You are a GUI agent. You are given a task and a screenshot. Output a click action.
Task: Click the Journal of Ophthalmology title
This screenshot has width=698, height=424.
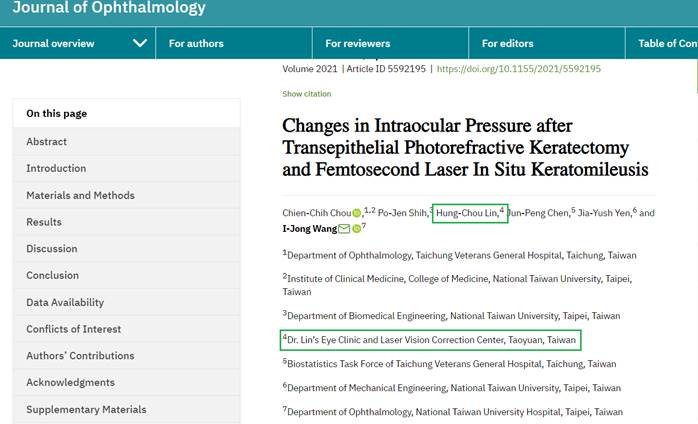pos(109,8)
